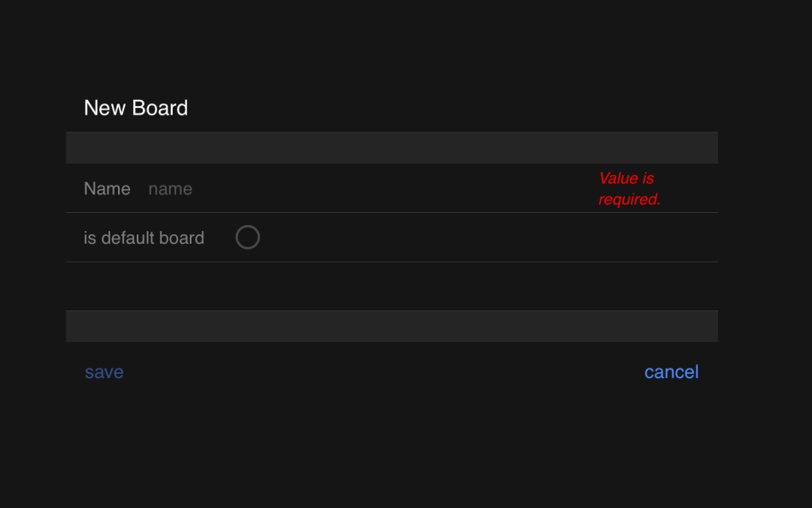Click the circular toggle next to is default board
This screenshot has height=508, width=812.
point(247,237)
